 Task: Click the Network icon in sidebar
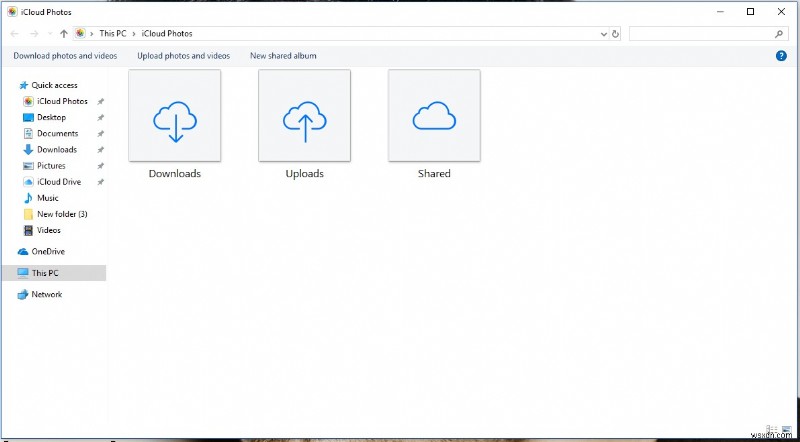(23, 294)
